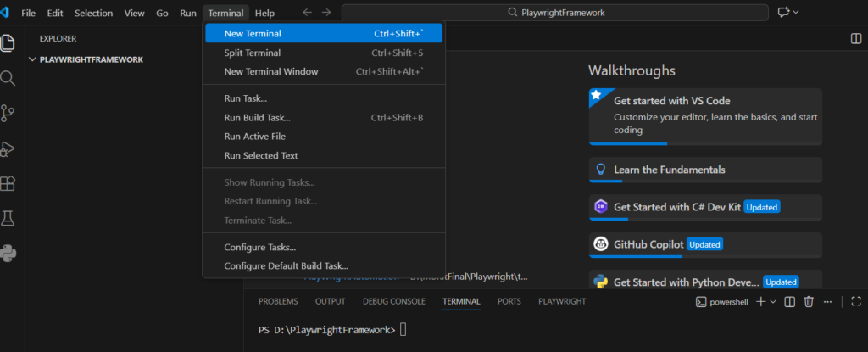The width and height of the screenshot is (868, 352).
Task: Toggle maximized terminal panel size
Action: tap(856, 302)
